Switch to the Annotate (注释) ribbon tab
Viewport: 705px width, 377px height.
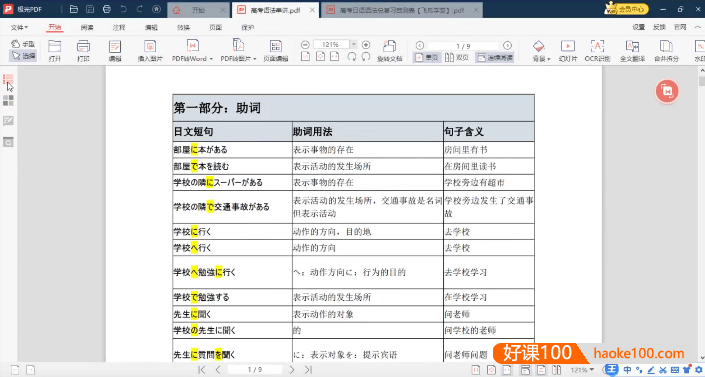pos(119,27)
